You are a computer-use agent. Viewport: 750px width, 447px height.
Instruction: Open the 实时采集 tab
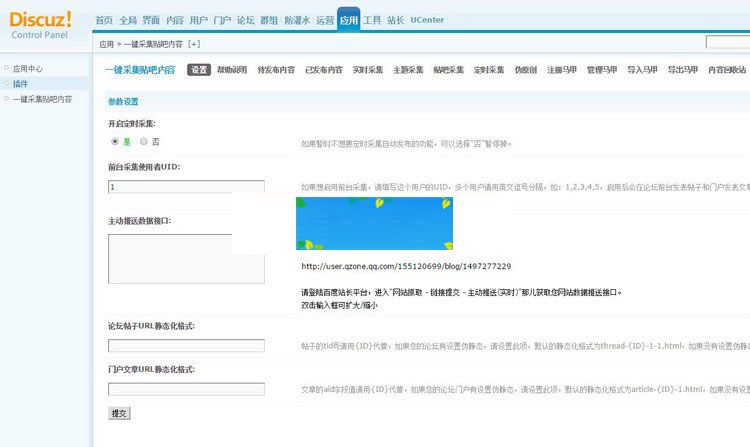368,70
